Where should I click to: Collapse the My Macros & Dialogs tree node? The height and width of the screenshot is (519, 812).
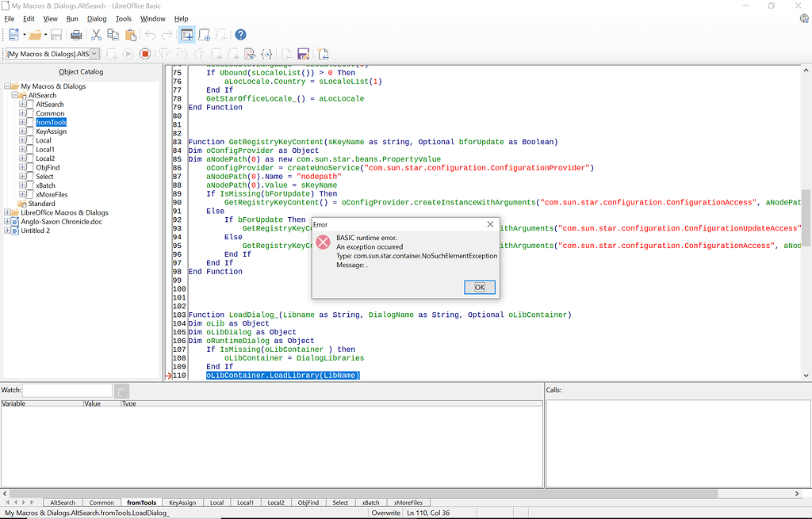pyautogui.click(x=7, y=86)
